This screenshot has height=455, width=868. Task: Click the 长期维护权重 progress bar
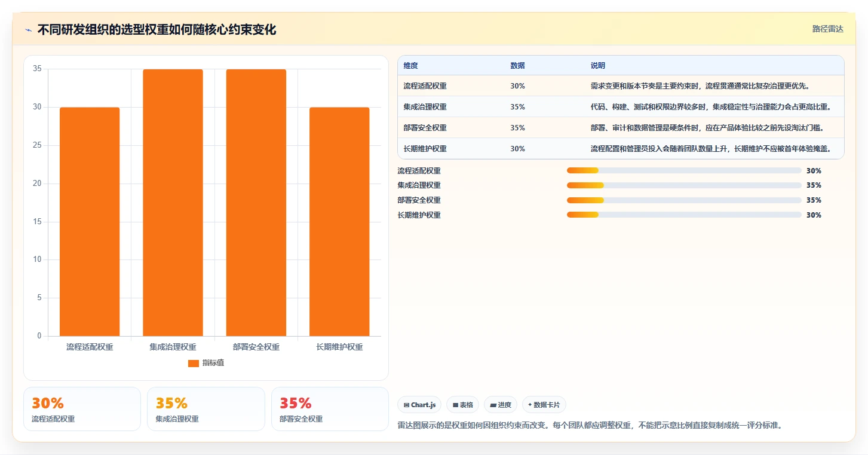(x=684, y=215)
